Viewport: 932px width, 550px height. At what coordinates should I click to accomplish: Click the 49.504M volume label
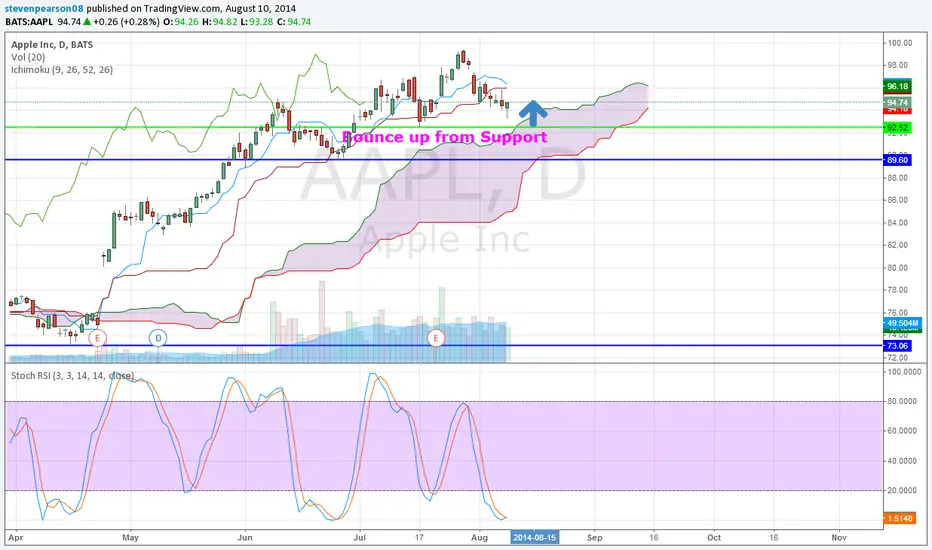tap(902, 323)
